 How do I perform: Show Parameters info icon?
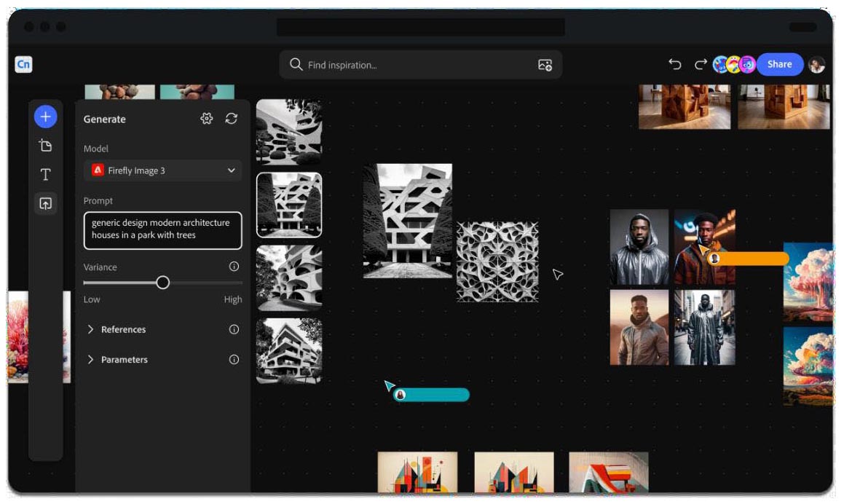[234, 360]
